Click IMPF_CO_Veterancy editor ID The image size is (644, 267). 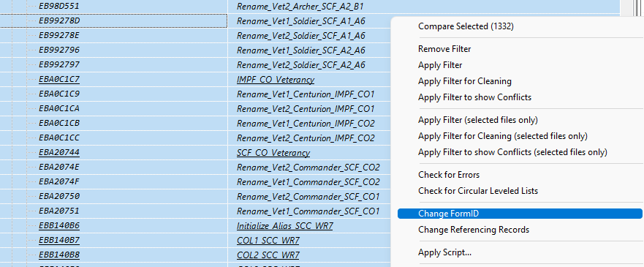click(276, 80)
